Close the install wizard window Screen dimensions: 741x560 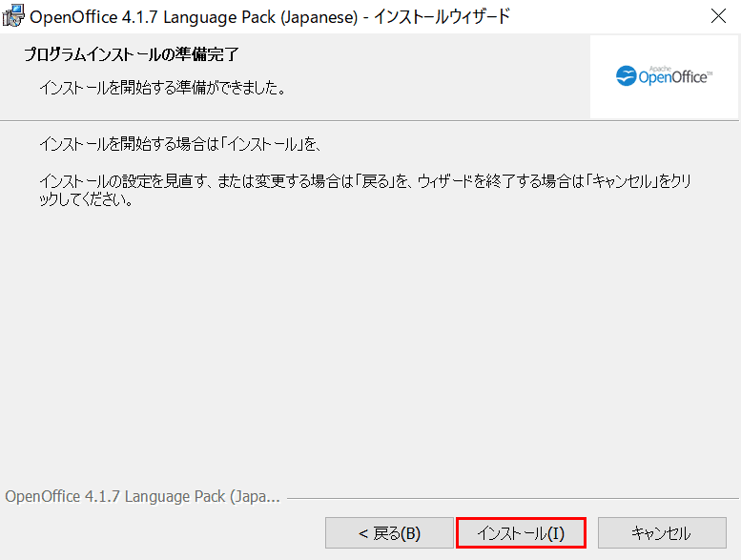pos(718,16)
